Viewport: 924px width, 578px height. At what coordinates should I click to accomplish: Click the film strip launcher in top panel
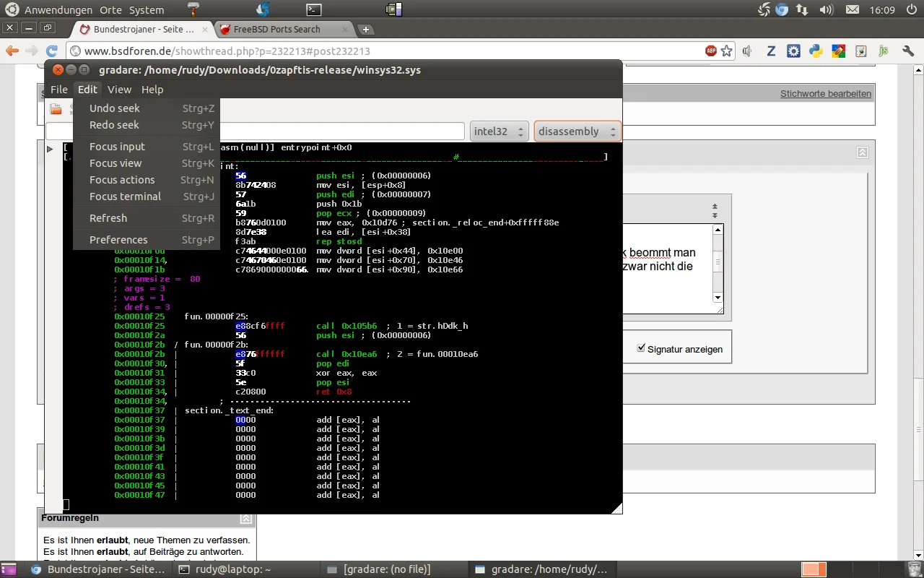point(393,9)
